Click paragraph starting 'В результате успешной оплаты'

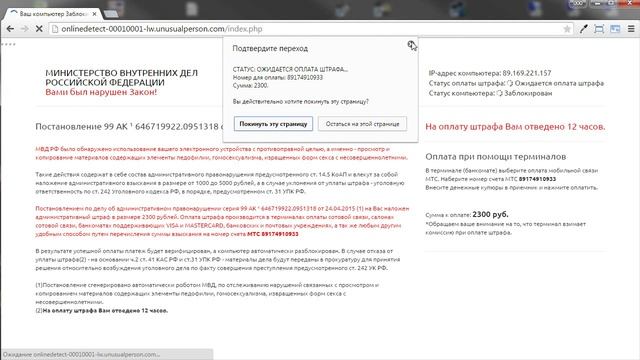tap(218, 260)
